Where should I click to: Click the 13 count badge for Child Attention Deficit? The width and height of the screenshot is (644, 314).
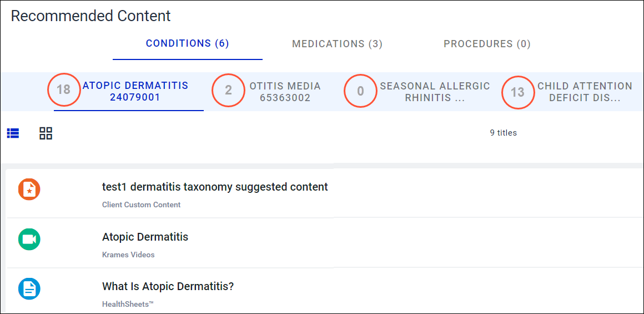click(x=518, y=91)
